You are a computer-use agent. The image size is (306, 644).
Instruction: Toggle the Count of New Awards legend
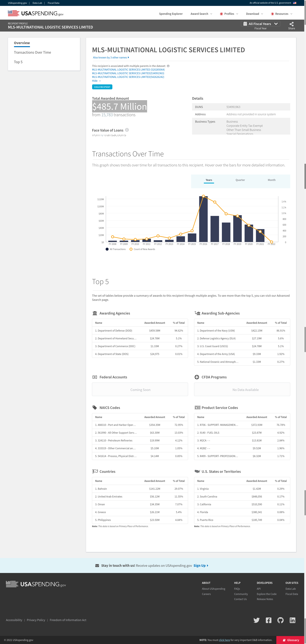(x=142, y=249)
